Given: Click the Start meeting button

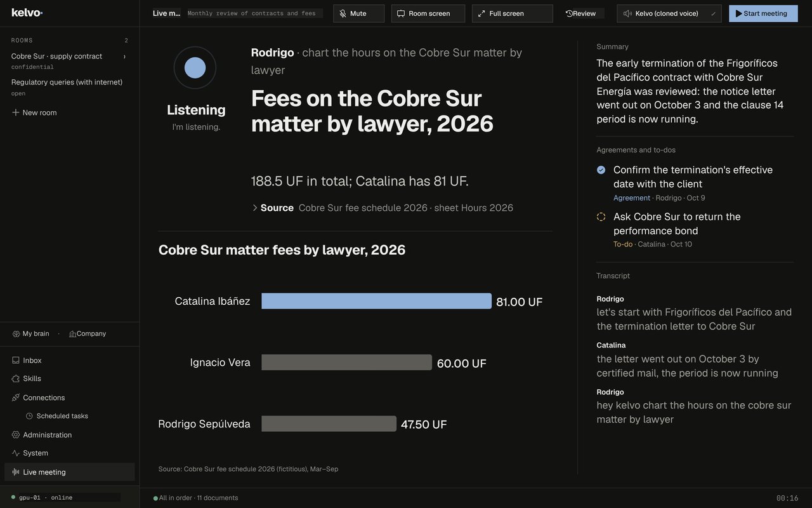Looking at the screenshot, I should pos(763,13).
